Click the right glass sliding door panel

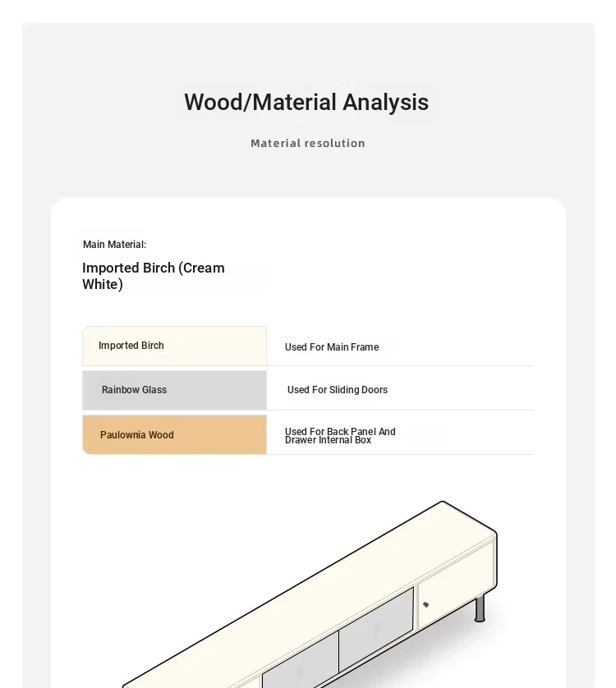click(376, 626)
